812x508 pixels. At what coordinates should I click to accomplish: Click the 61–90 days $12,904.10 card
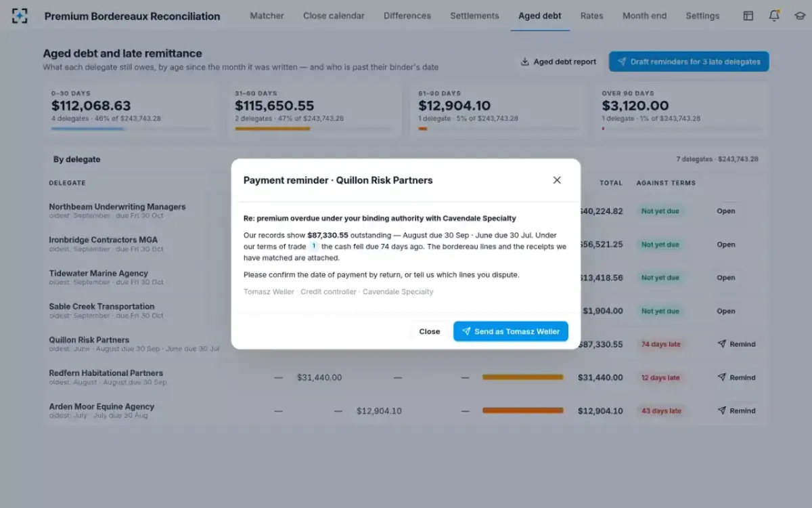[x=498, y=110]
